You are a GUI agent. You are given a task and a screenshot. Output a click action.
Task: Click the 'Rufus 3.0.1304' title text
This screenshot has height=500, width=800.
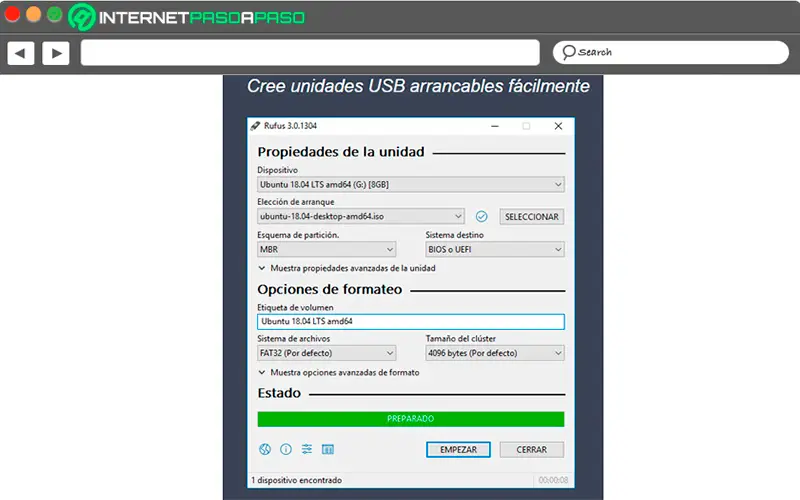tap(290, 126)
